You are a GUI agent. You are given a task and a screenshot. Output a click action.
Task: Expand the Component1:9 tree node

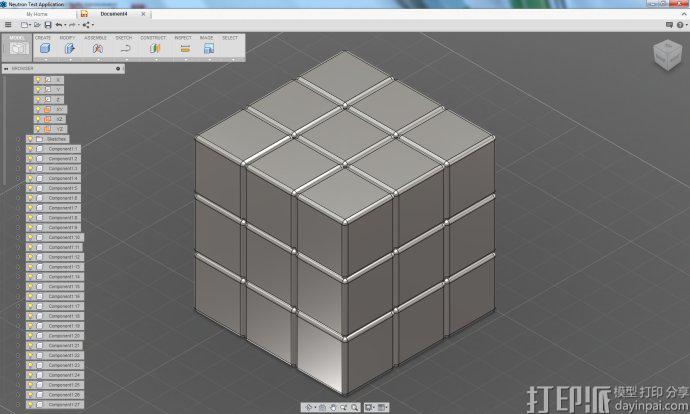coord(18,227)
